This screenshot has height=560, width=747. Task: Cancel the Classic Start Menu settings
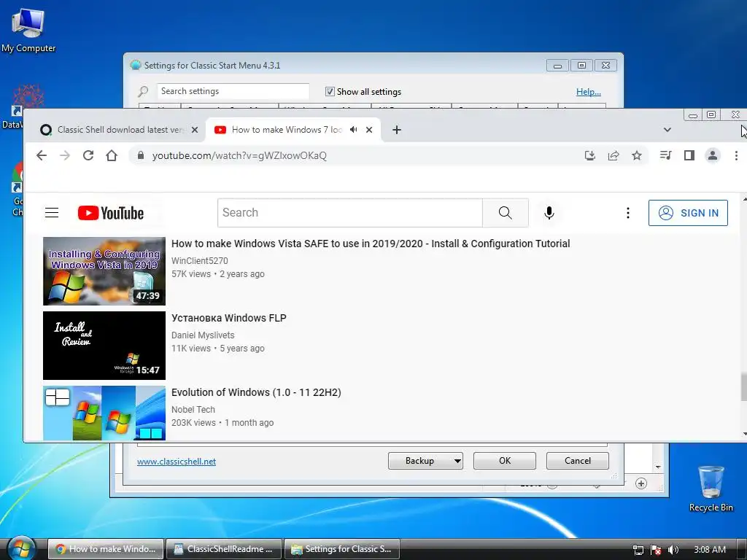pos(578,461)
